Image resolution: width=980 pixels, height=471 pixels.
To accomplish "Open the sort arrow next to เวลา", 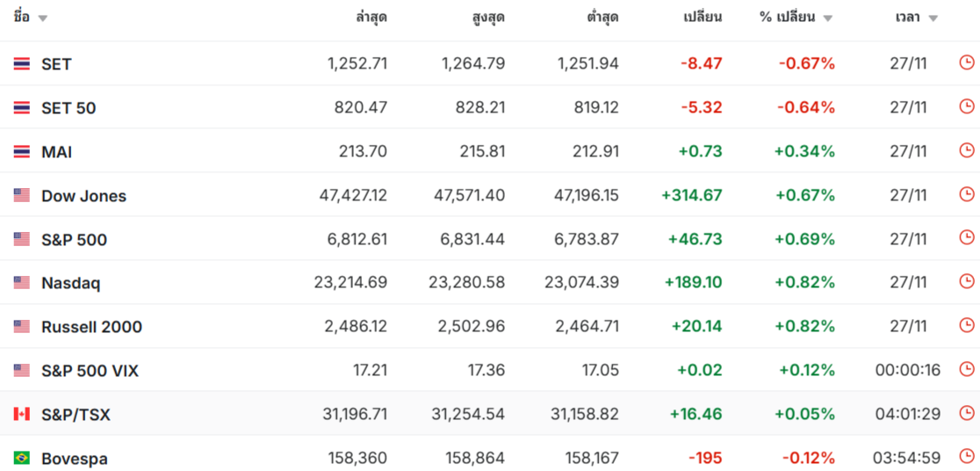I will click(x=933, y=18).
